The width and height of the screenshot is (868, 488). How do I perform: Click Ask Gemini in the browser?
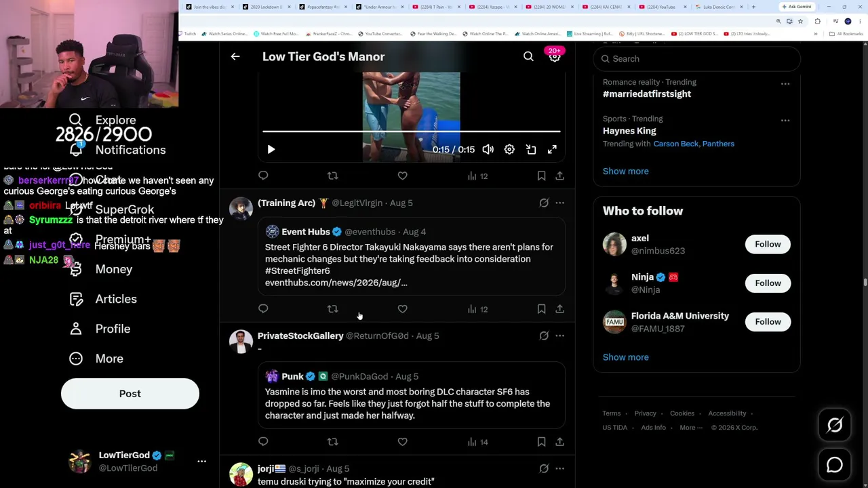pyautogui.click(x=797, y=7)
